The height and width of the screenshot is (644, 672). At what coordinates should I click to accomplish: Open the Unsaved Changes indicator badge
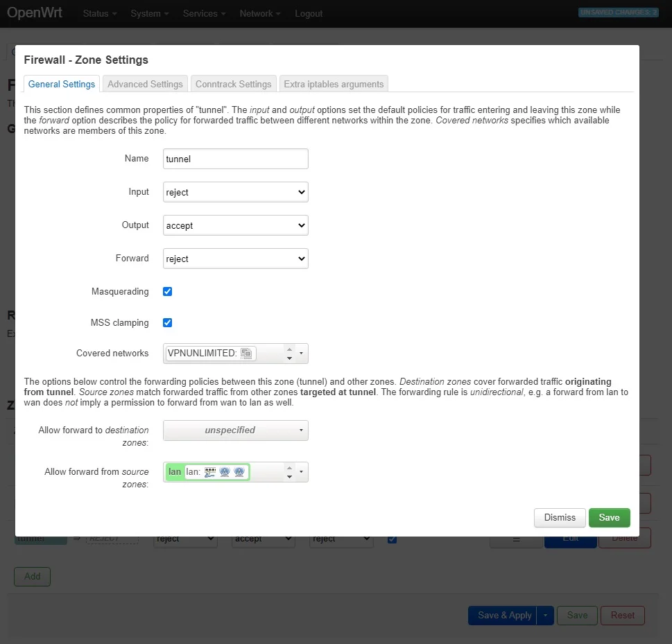pyautogui.click(x=619, y=12)
